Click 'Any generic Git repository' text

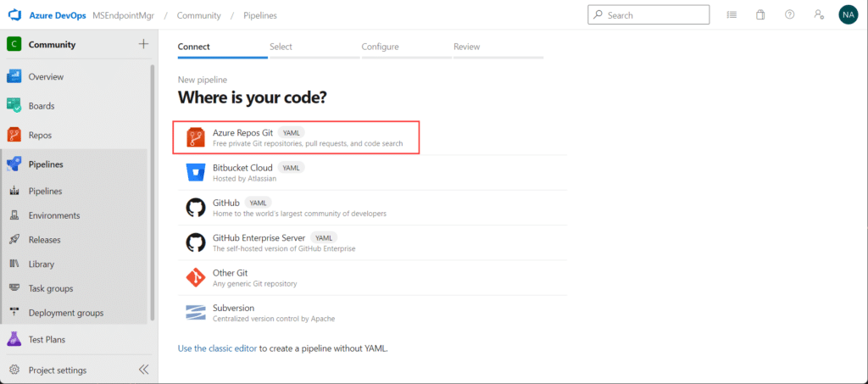pyautogui.click(x=255, y=284)
